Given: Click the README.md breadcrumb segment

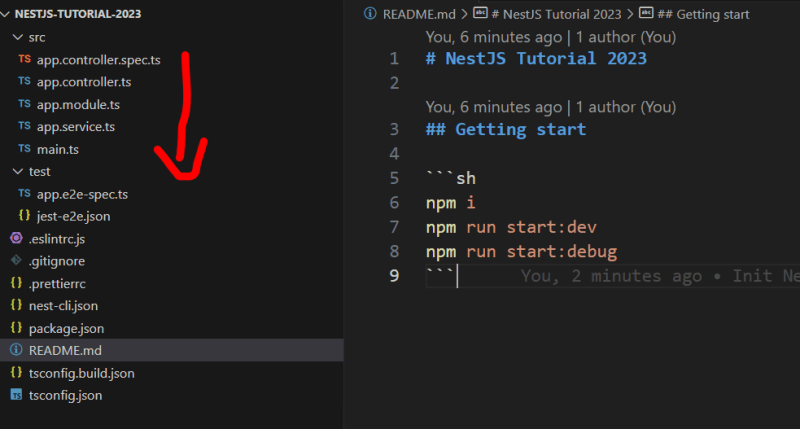Looking at the screenshot, I should pos(419,14).
